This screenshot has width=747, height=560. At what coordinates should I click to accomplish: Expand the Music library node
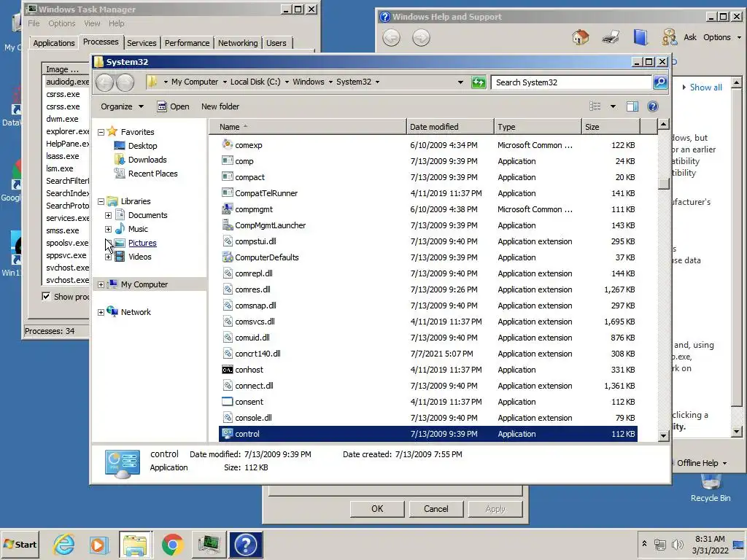coord(108,229)
